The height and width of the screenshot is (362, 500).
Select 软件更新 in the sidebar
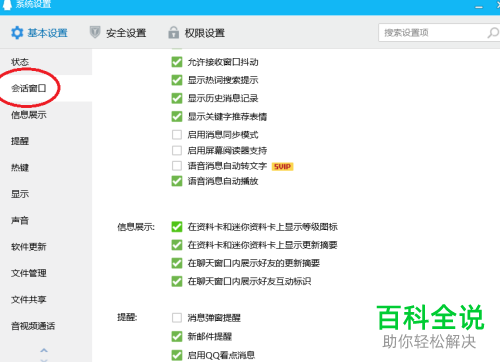tap(29, 247)
